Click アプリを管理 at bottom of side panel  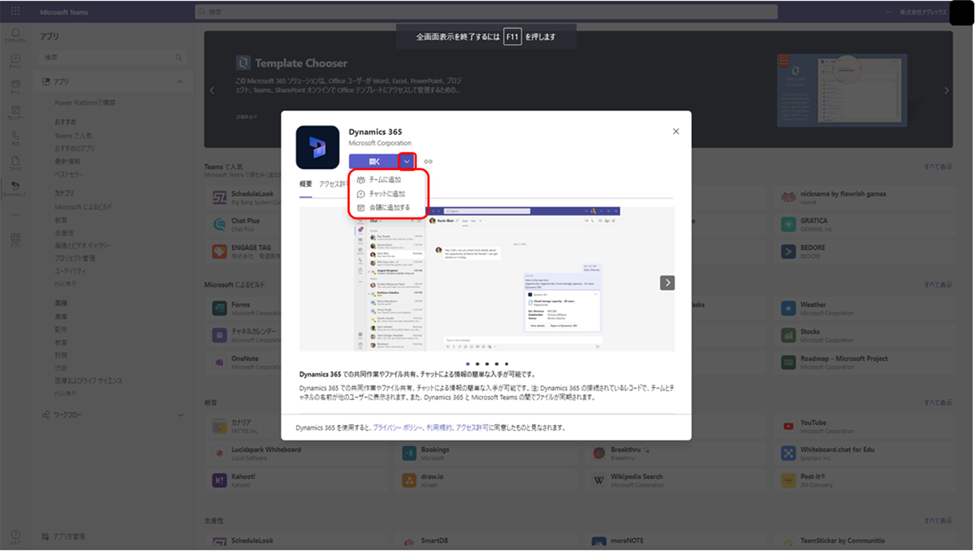coord(63,537)
